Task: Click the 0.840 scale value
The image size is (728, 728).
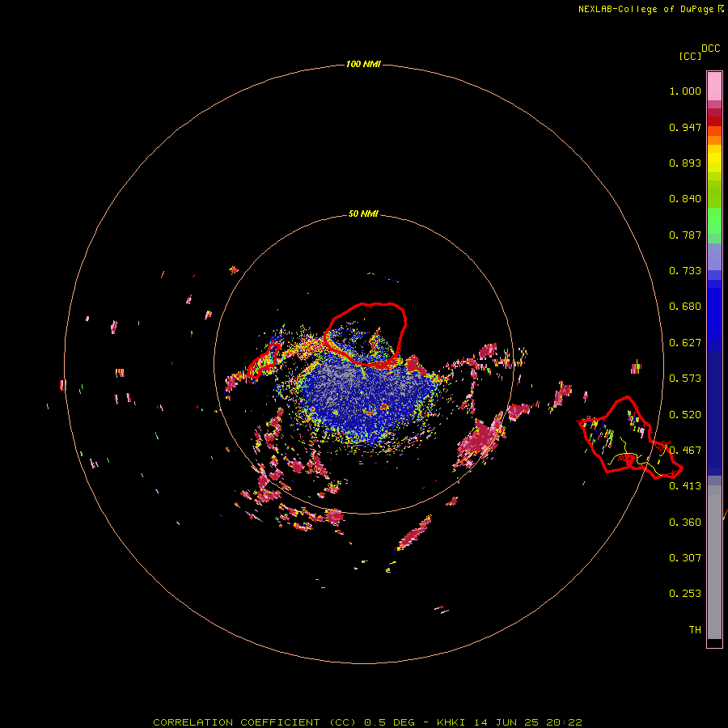Action: pos(685,199)
